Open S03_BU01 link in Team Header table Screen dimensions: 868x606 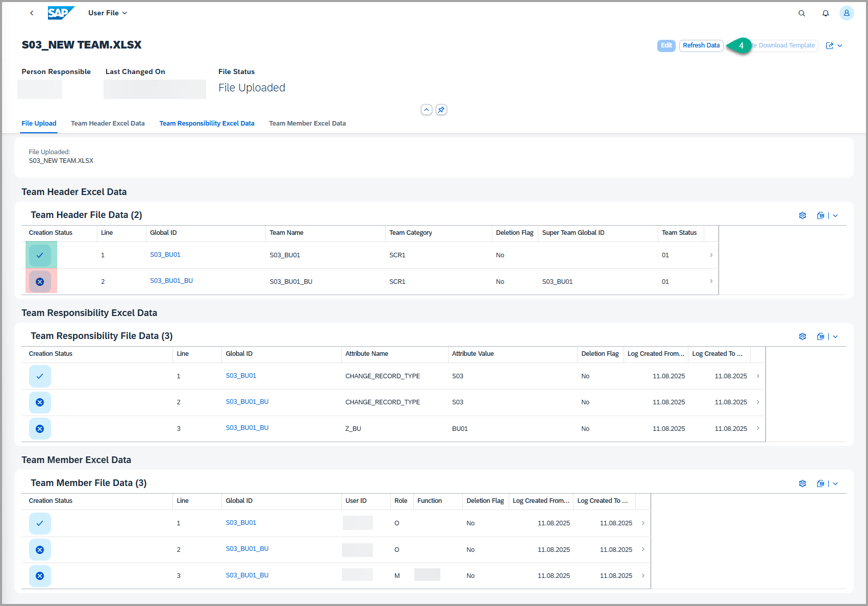pyautogui.click(x=165, y=255)
